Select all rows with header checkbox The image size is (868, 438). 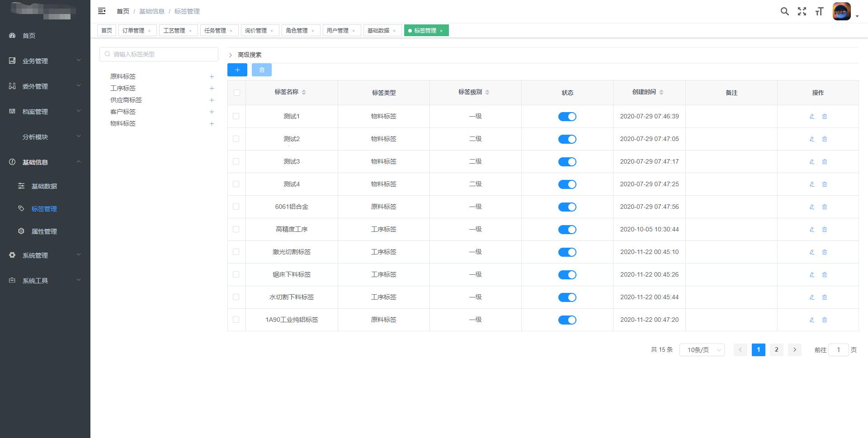click(x=236, y=93)
